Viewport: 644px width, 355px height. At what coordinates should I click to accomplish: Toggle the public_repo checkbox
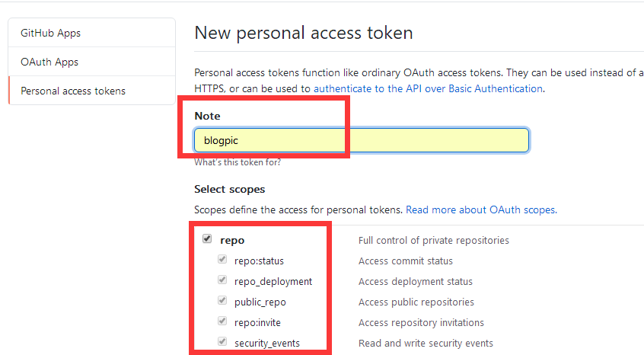pyautogui.click(x=222, y=300)
